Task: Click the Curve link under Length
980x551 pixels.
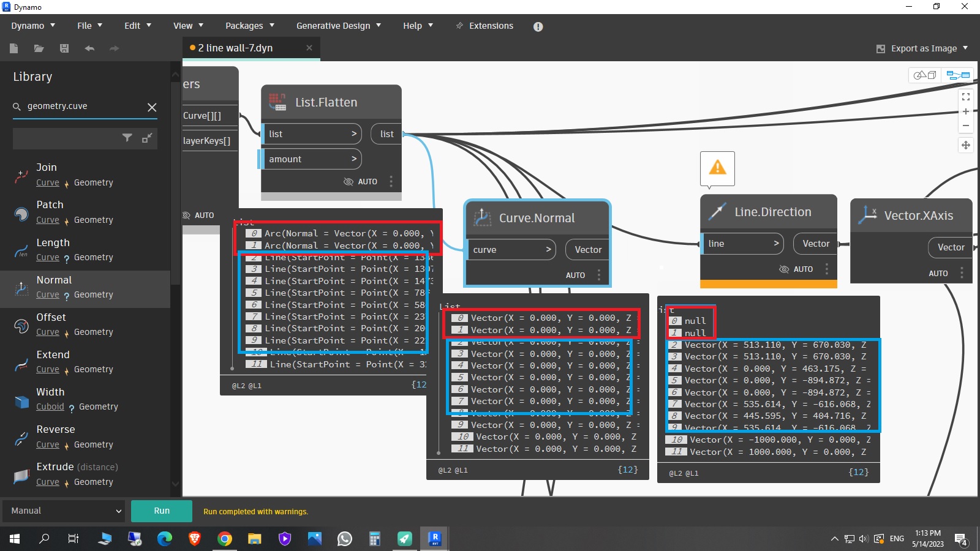Action: 48,257
